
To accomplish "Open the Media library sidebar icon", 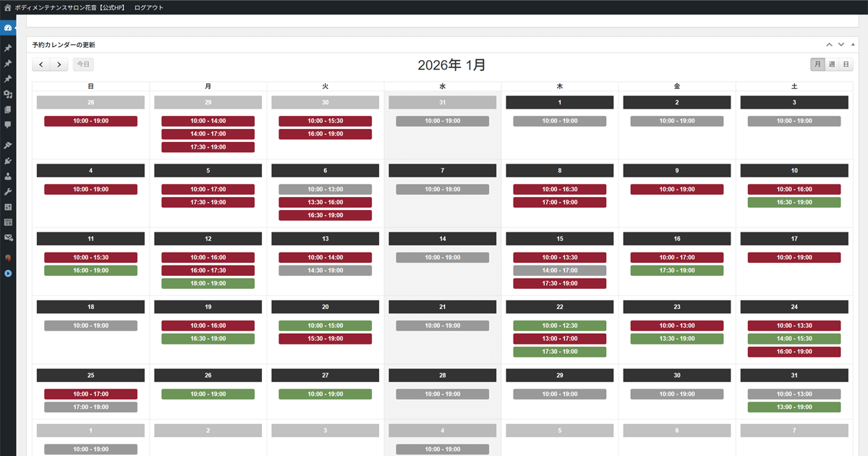I will (8, 94).
